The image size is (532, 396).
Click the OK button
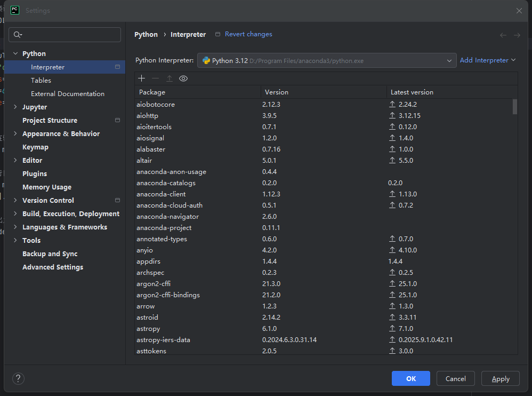click(x=411, y=378)
